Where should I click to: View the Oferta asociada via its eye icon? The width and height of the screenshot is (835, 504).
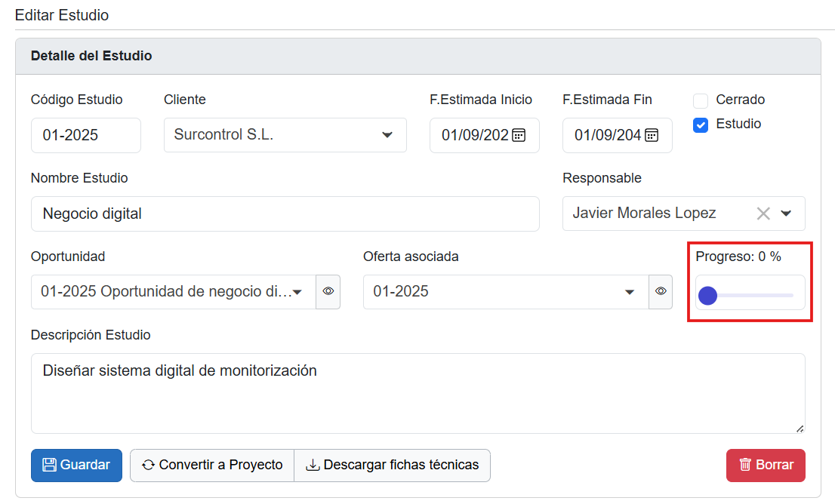661,291
